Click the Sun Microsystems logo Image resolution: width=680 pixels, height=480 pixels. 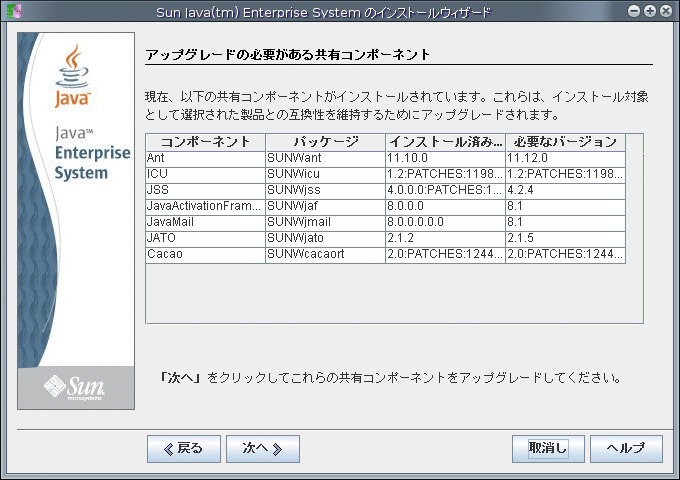pos(75,387)
